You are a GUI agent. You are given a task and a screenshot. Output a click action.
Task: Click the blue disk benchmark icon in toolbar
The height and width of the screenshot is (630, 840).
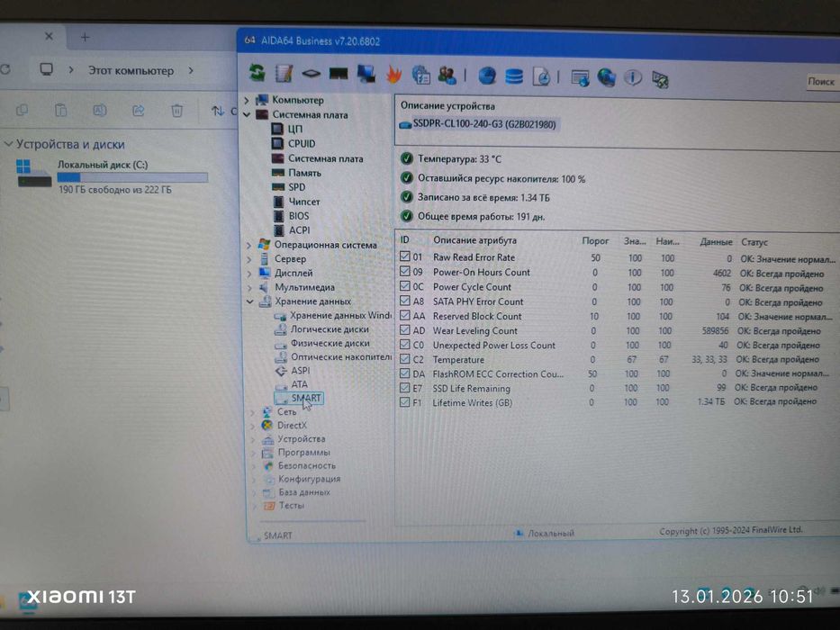[x=487, y=76]
